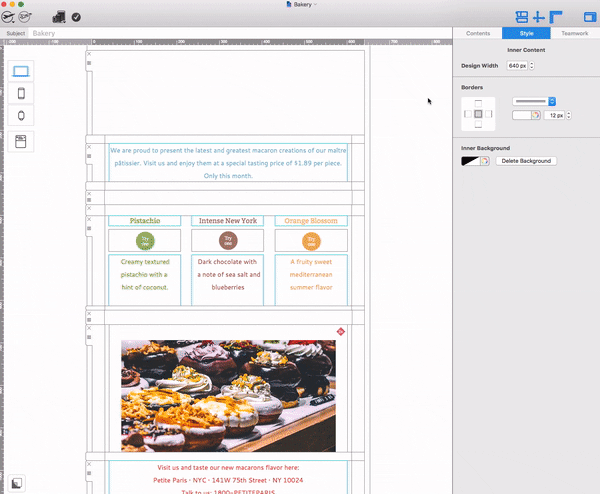The height and width of the screenshot is (494, 600).
Task: Toggle the left border selector
Action: point(468,114)
